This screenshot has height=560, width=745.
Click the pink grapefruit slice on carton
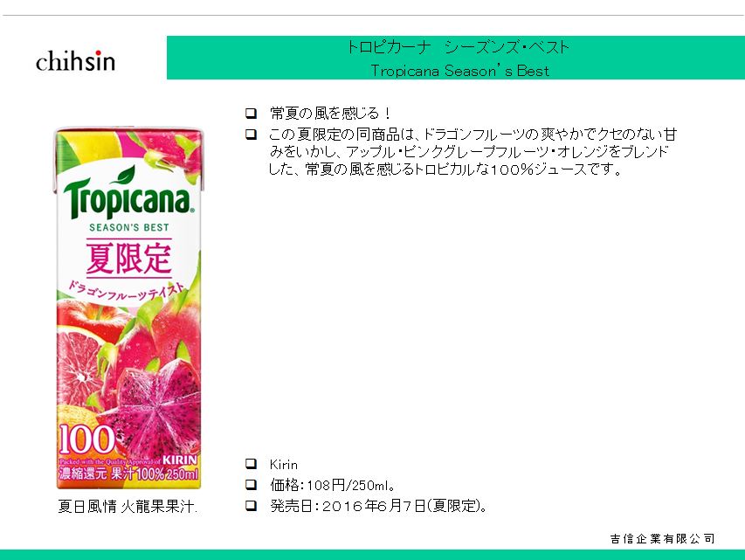pyautogui.click(x=79, y=362)
